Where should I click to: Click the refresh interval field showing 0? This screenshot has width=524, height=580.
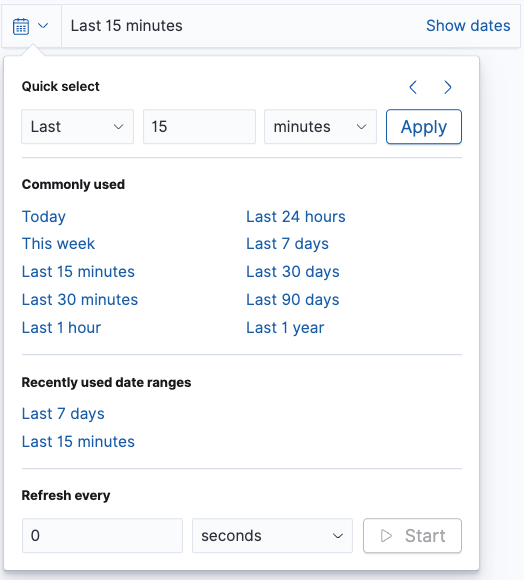102,536
